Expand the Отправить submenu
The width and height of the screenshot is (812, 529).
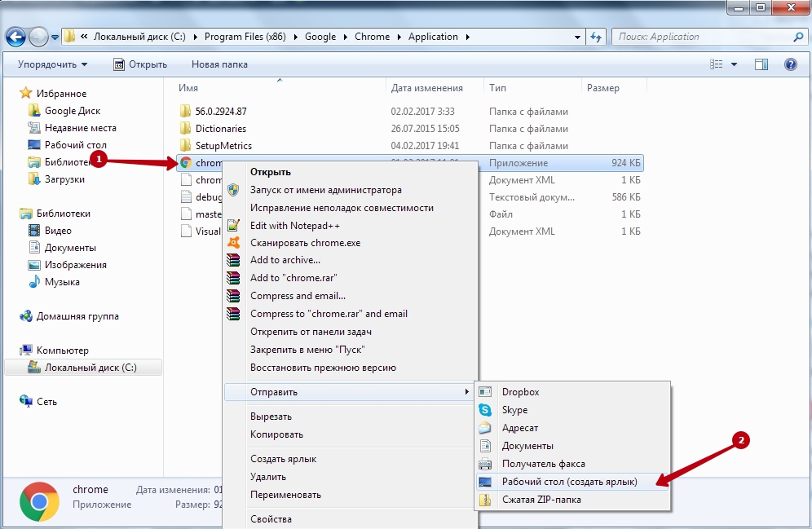[350, 392]
